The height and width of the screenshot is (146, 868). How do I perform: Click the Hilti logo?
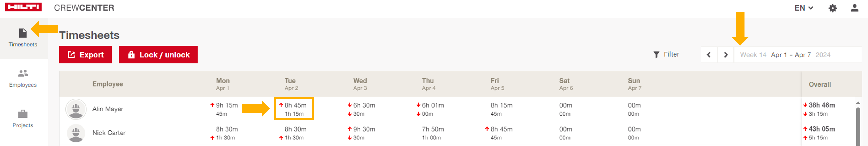[x=23, y=7]
